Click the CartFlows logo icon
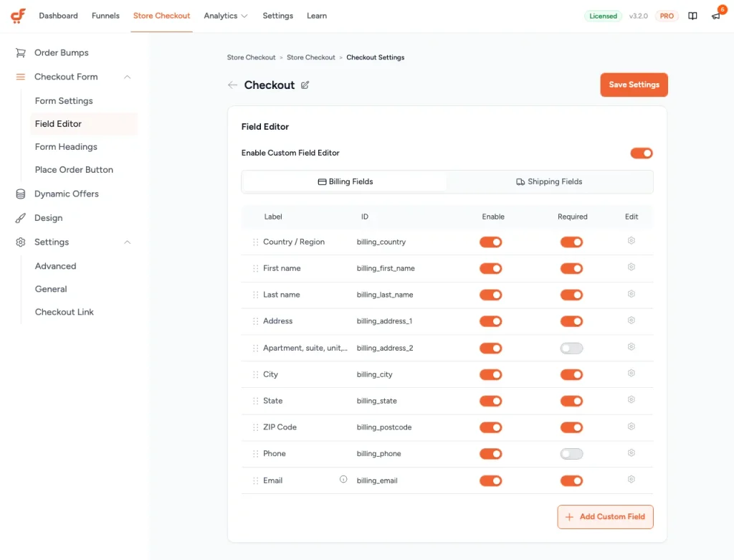 click(18, 16)
